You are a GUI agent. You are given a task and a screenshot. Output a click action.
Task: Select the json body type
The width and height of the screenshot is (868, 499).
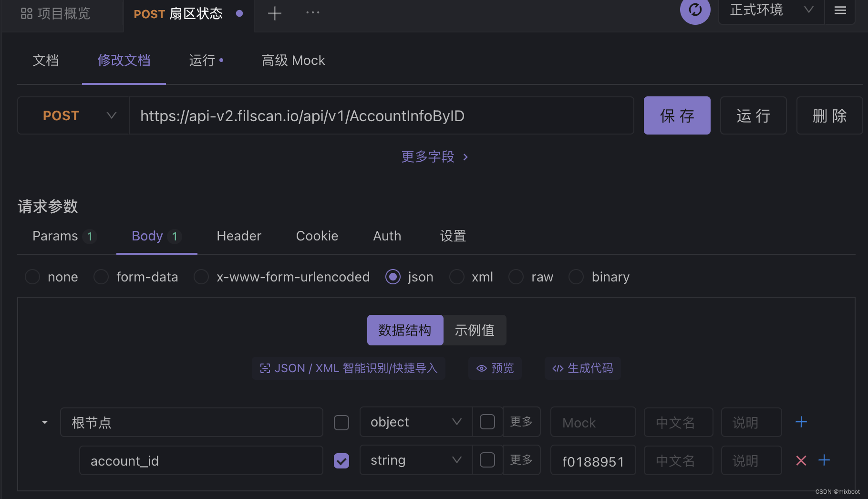[x=393, y=277]
